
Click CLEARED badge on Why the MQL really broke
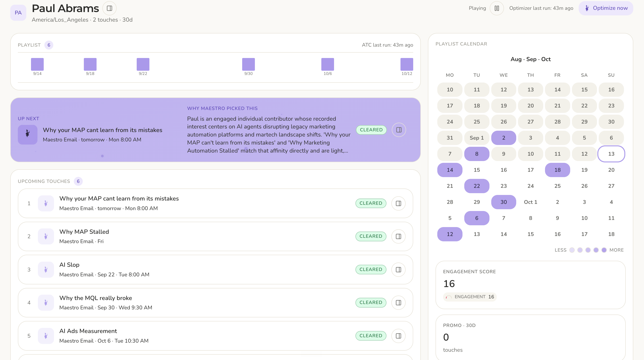point(371,302)
